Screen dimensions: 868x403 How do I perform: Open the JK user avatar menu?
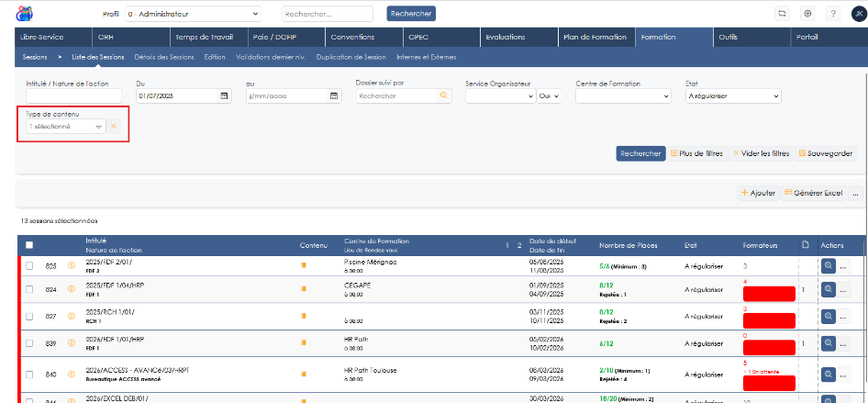pos(859,14)
